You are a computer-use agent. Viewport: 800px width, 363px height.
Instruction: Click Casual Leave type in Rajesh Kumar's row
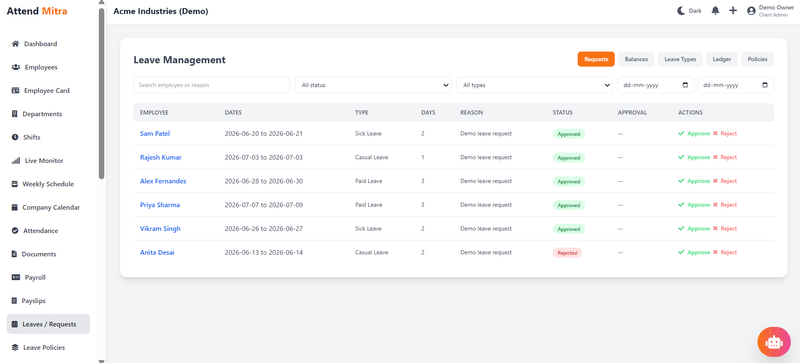pos(371,157)
